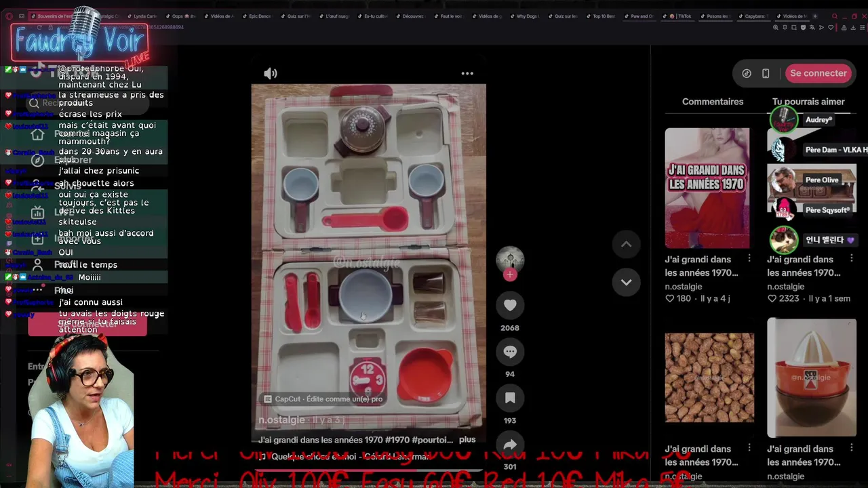Open options menu for the 2323-likes card

(x=852, y=258)
